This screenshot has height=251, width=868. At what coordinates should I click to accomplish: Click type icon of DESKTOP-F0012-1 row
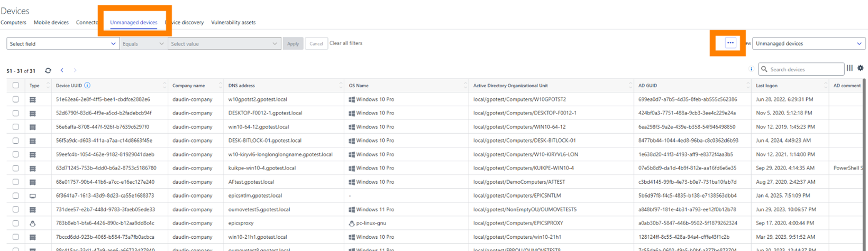tap(33, 113)
